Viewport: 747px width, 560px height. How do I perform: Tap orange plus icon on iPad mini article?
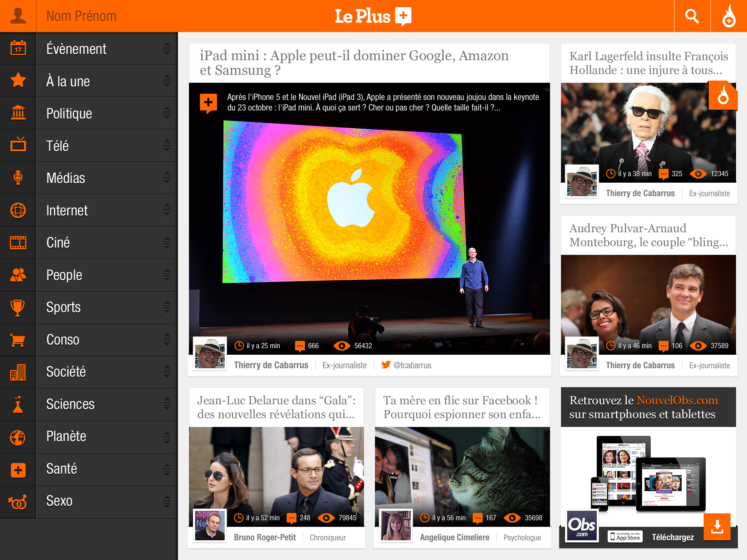point(208,103)
